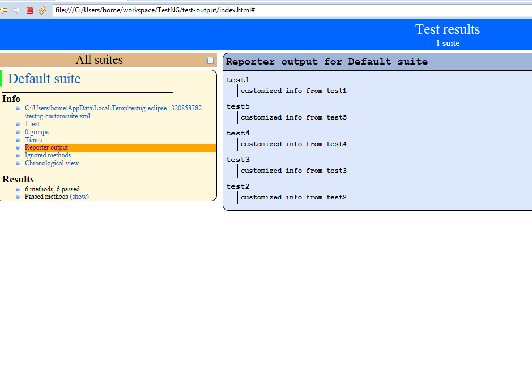The image size is (532, 392).
Task: Open the Default suite link
Action: pyautogui.click(x=44, y=79)
